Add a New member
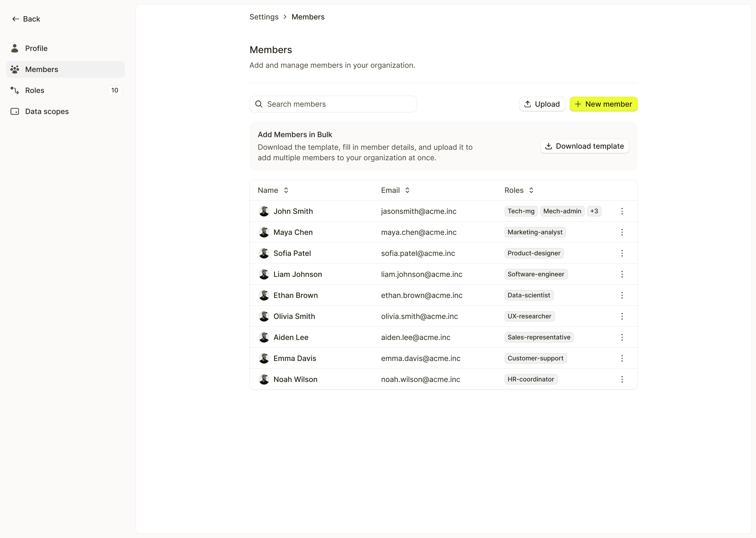The width and height of the screenshot is (756, 538). 603,104
